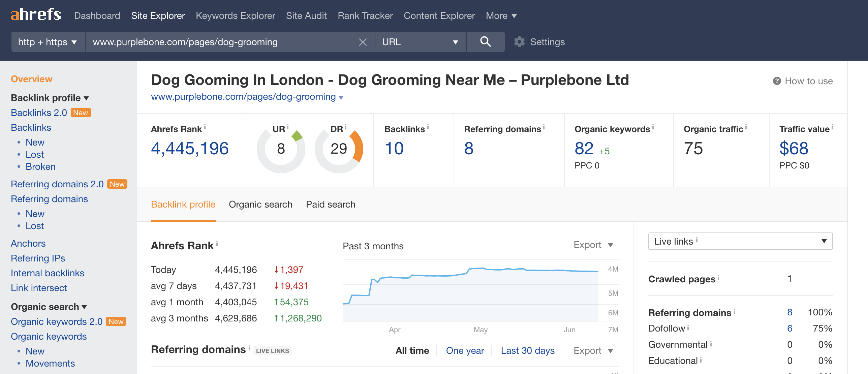Click the DR 29 donut gauge

[339, 149]
